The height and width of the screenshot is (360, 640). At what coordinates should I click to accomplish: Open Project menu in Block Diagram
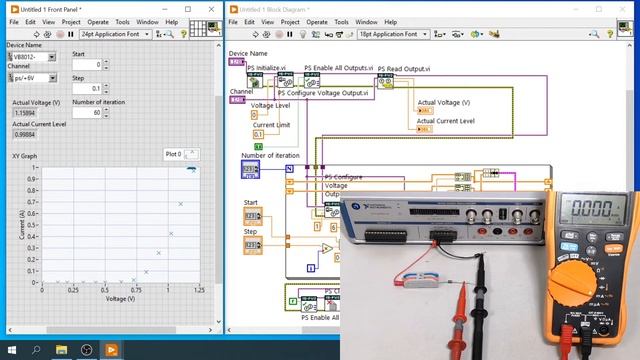[290, 22]
